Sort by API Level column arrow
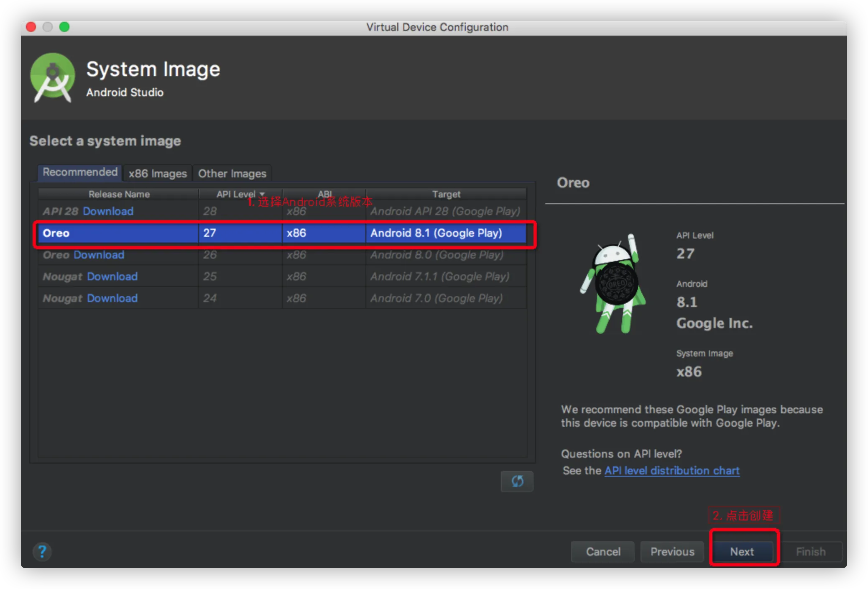This screenshot has height=589, width=868. [262, 194]
